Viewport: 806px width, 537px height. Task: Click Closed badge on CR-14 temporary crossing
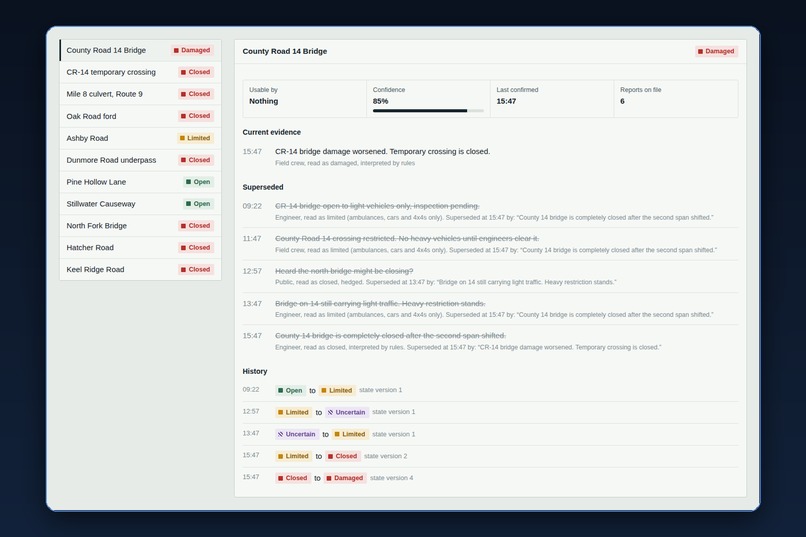(x=195, y=72)
